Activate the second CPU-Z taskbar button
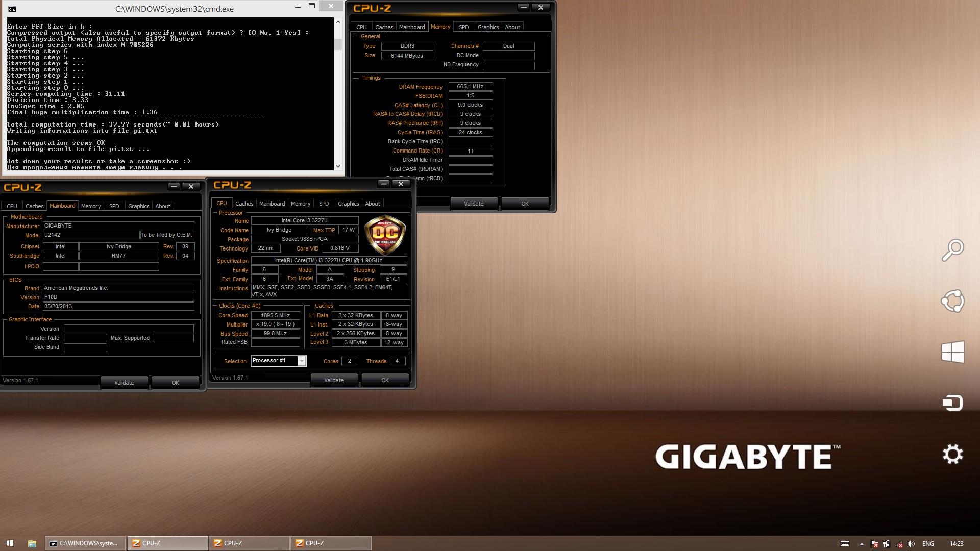 click(x=249, y=543)
